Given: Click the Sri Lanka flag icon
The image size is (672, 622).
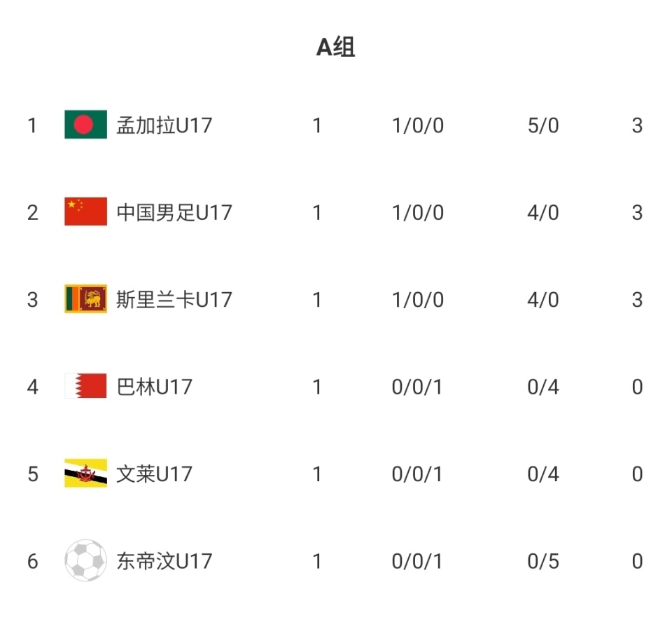Looking at the screenshot, I should pos(85,299).
